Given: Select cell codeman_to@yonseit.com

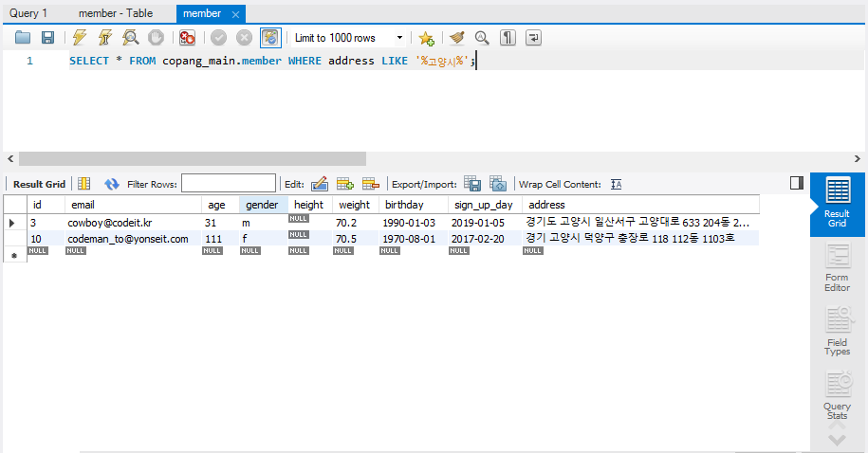Looking at the screenshot, I should pos(134,239).
